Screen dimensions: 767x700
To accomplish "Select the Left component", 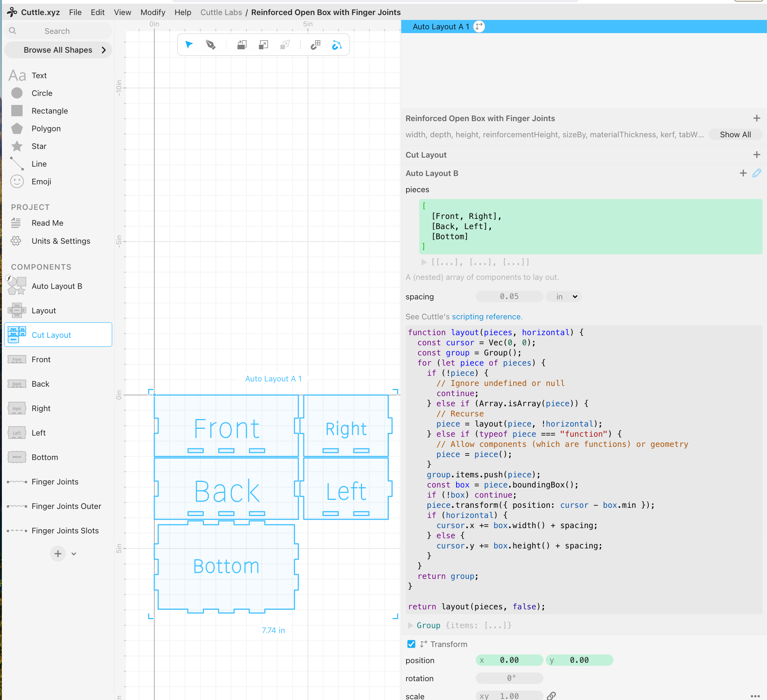I will 58,433.
